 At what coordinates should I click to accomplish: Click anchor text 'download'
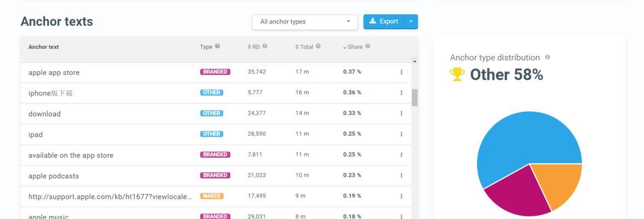(x=44, y=114)
